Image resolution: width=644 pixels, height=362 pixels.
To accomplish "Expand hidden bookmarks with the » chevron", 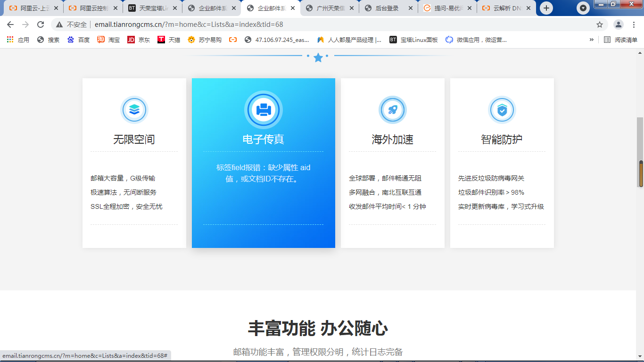I will (x=591, y=40).
